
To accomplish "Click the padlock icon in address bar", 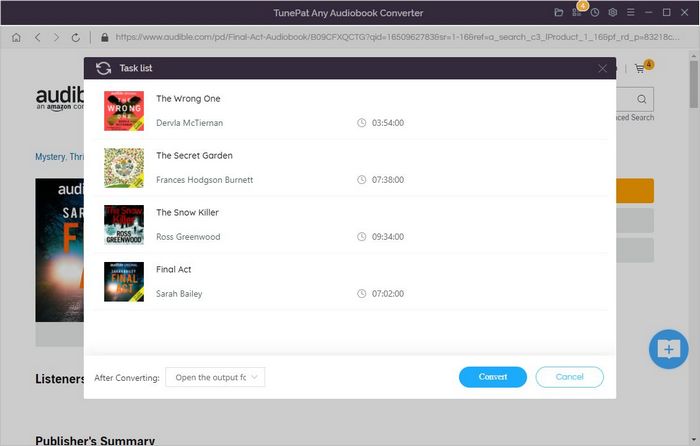I will coord(104,38).
